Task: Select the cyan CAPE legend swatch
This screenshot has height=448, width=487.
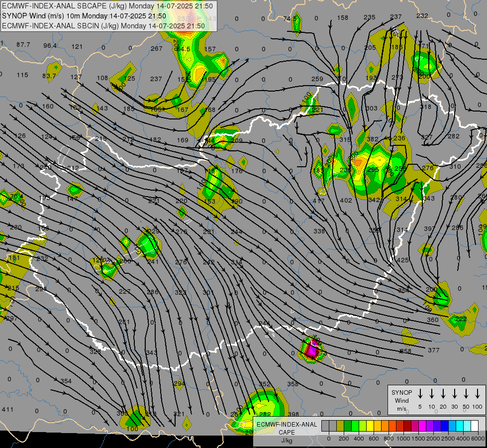Action: pyautogui.click(x=459, y=426)
